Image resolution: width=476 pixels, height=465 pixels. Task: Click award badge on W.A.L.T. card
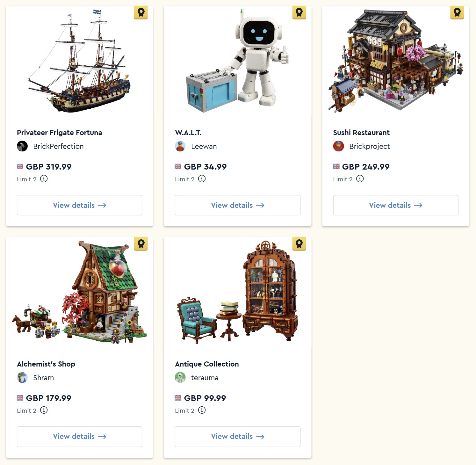(x=299, y=12)
